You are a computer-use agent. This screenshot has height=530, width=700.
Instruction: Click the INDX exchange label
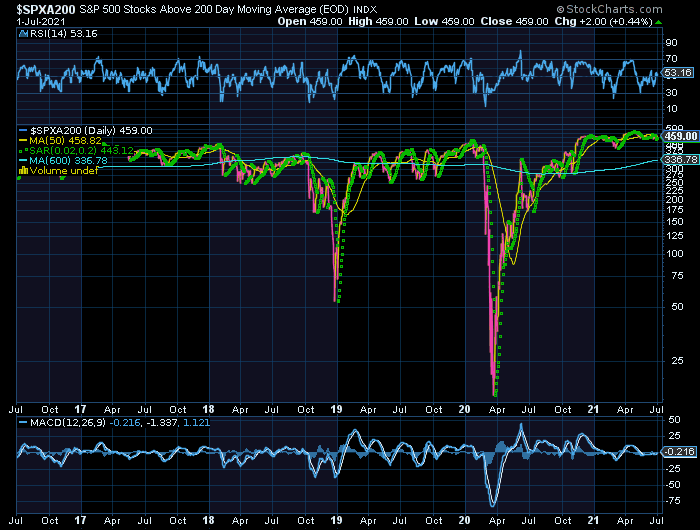coord(365,9)
